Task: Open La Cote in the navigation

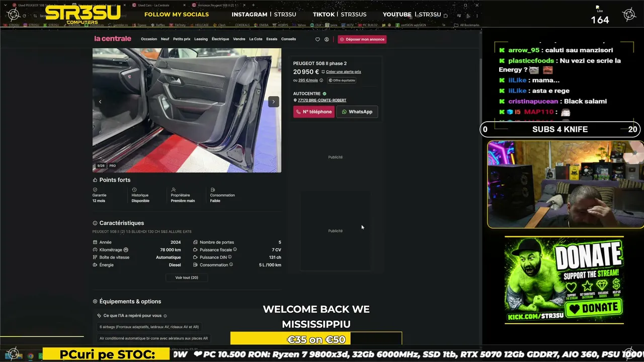Action: tap(256, 39)
